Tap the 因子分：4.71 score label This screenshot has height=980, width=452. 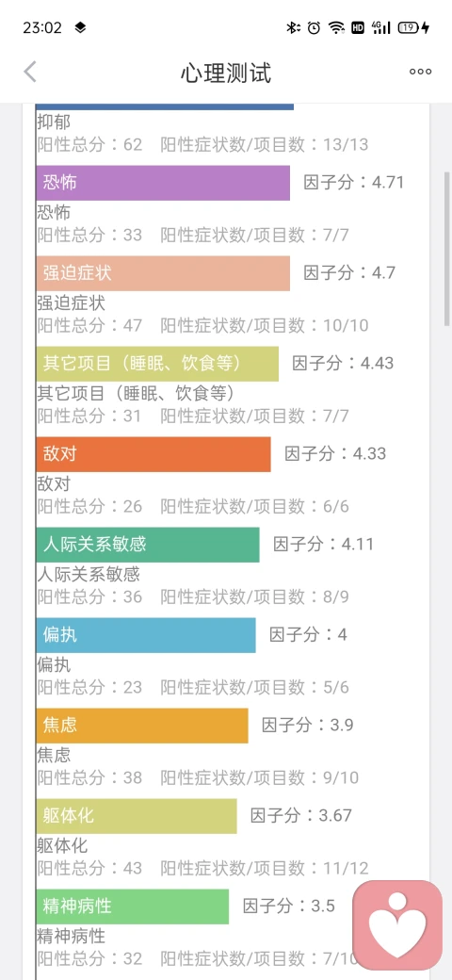354,183
